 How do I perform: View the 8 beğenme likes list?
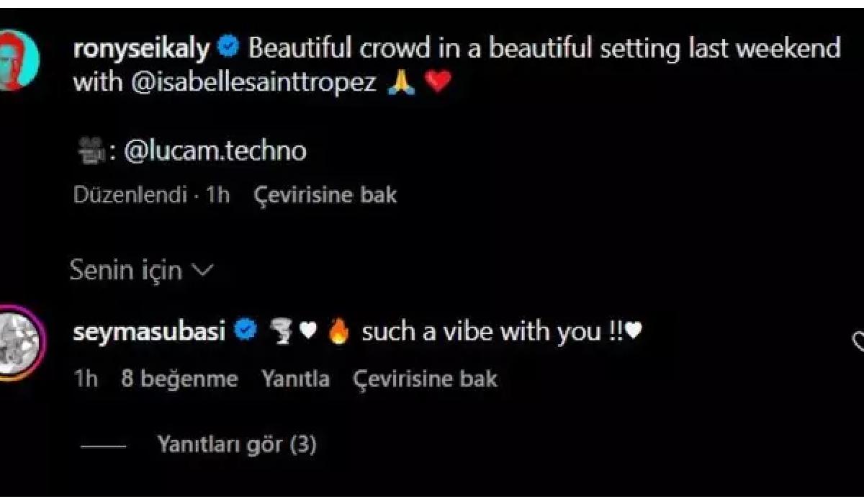(x=179, y=379)
